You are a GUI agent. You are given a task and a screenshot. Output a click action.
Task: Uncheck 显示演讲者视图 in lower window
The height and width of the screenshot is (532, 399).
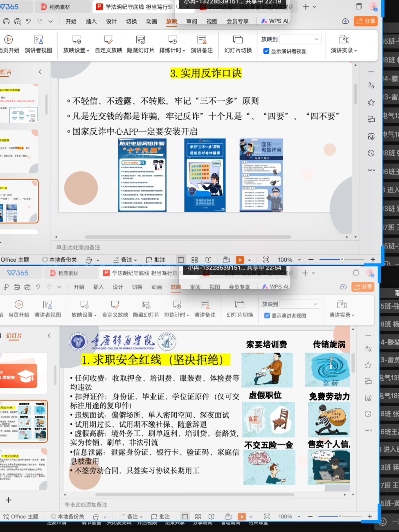tap(267, 315)
